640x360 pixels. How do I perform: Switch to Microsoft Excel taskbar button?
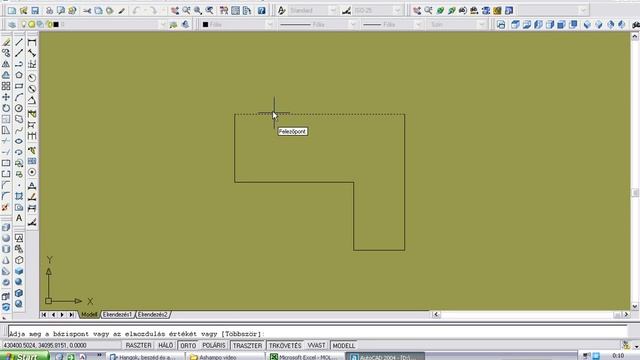coord(304,357)
